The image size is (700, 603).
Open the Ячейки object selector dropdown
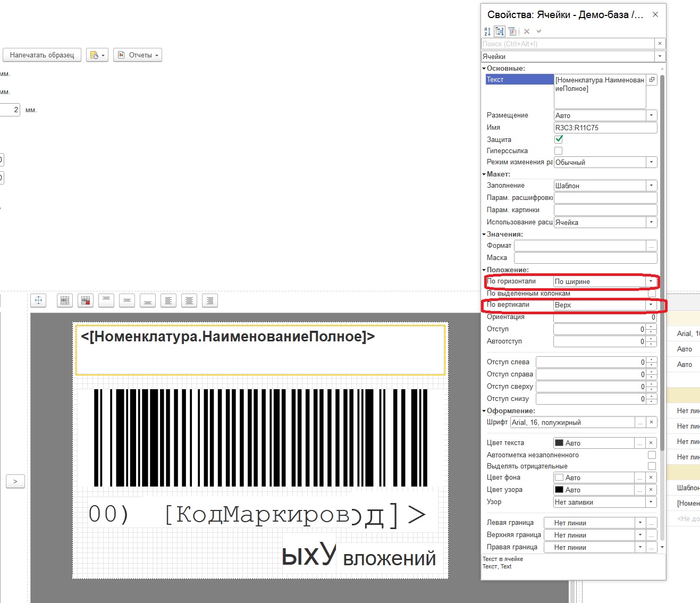point(660,56)
